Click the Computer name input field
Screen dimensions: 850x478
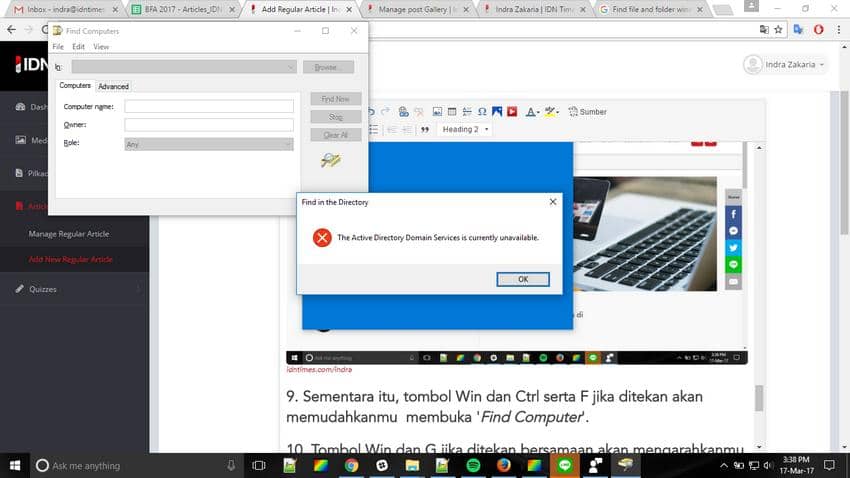209,106
